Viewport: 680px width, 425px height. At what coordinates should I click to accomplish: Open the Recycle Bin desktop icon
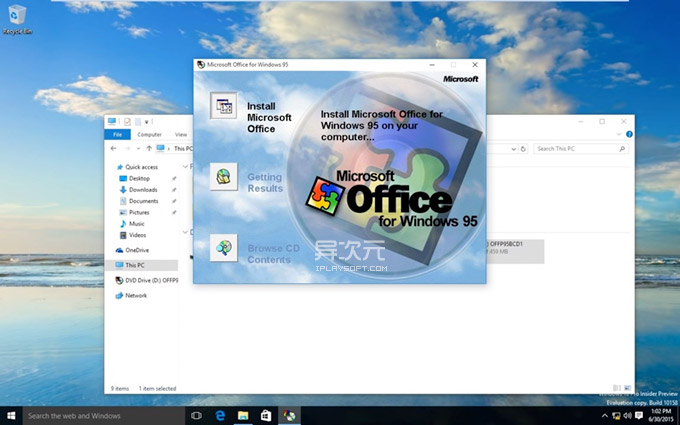(17, 20)
